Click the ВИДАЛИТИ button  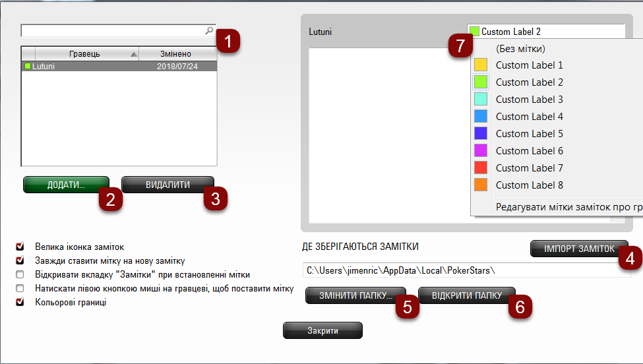(x=168, y=185)
